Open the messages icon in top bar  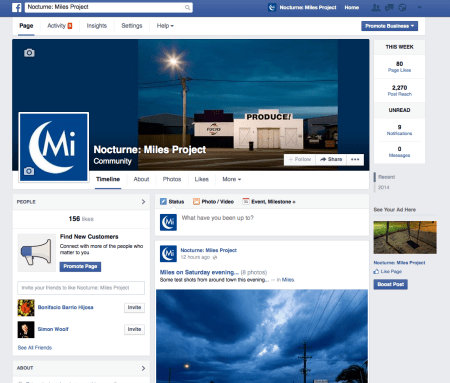[389, 7]
